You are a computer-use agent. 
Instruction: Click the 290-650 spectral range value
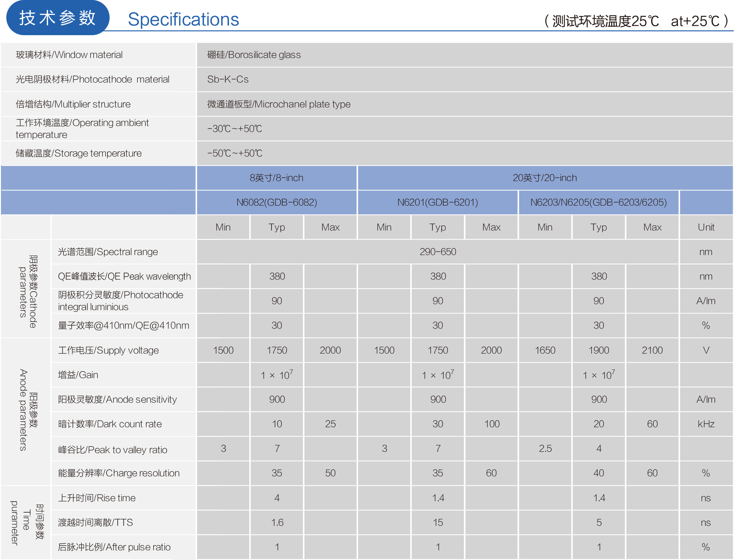click(438, 252)
